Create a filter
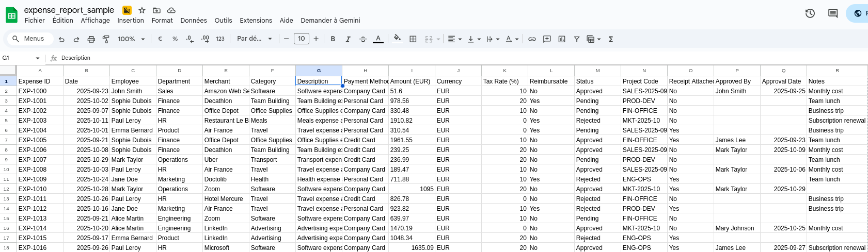868x252 pixels. click(x=577, y=39)
